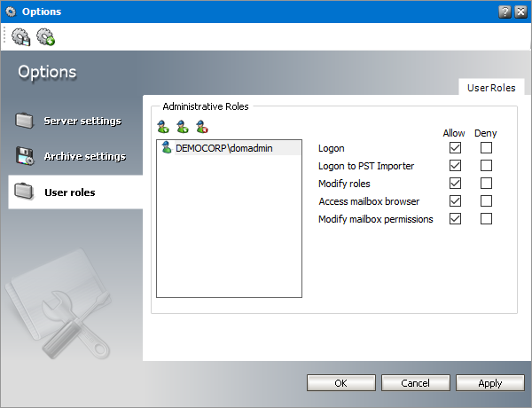Viewport: 532px width, 408px height.
Task: Switch to the User Roles tab
Action: (492, 87)
